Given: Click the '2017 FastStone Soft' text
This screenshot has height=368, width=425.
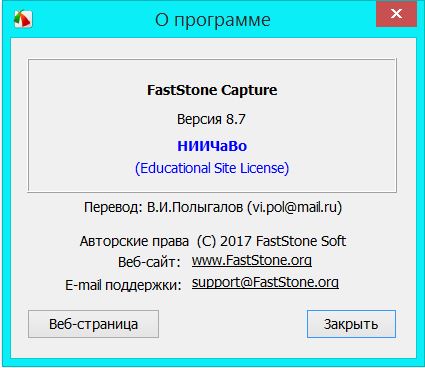Looking at the screenshot, I should (x=283, y=241).
